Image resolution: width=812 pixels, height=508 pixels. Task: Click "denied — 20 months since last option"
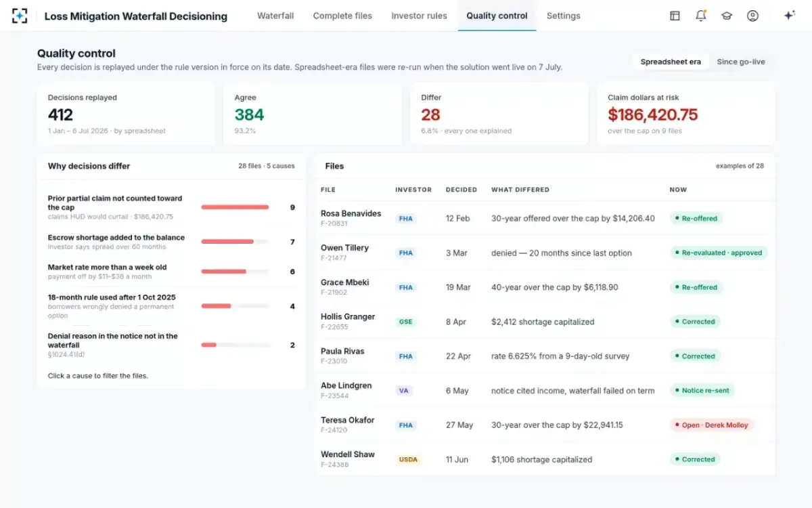coord(562,253)
